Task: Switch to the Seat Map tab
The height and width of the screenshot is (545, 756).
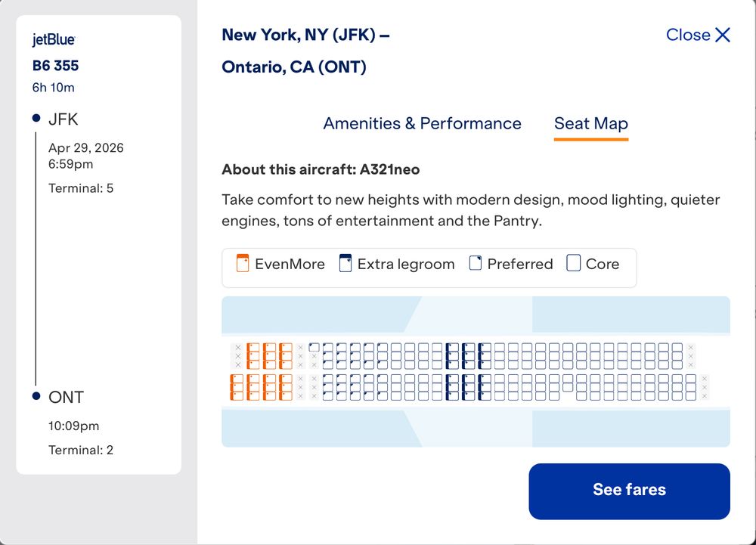Action: [591, 123]
